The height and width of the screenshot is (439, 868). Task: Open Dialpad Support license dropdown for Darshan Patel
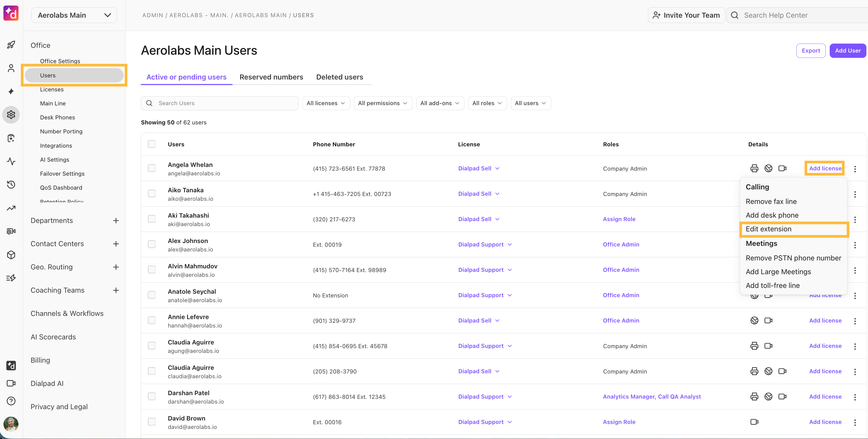point(485,397)
